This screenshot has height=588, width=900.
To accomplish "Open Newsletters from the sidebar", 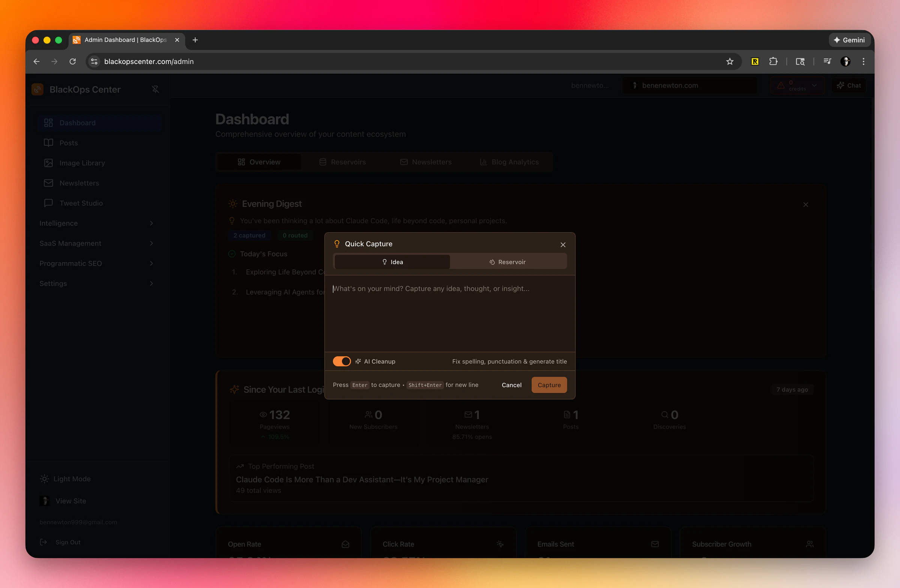I will tap(79, 183).
